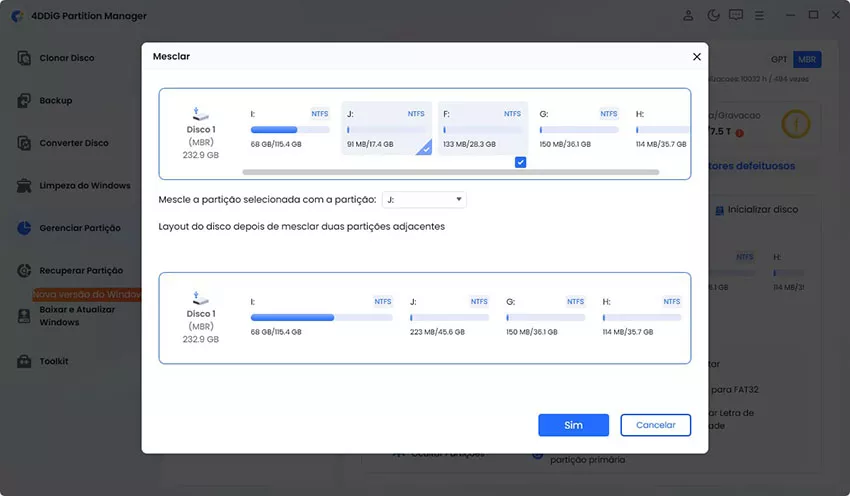Switch to MBR tab

click(807, 60)
